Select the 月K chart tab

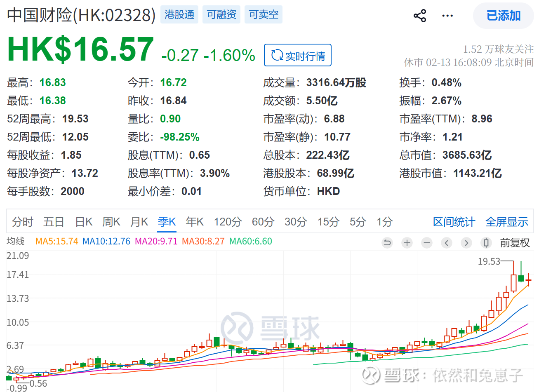point(139,222)
